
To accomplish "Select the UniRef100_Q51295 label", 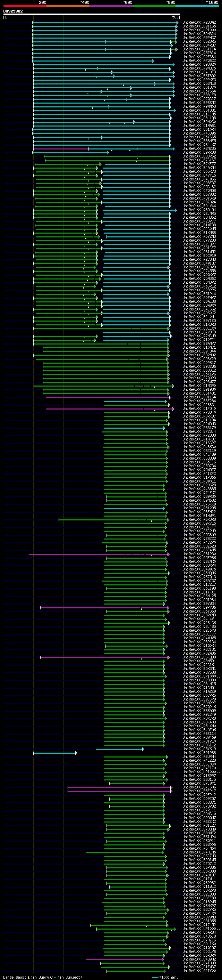I will pyautogui.click(x=199, y=508).
